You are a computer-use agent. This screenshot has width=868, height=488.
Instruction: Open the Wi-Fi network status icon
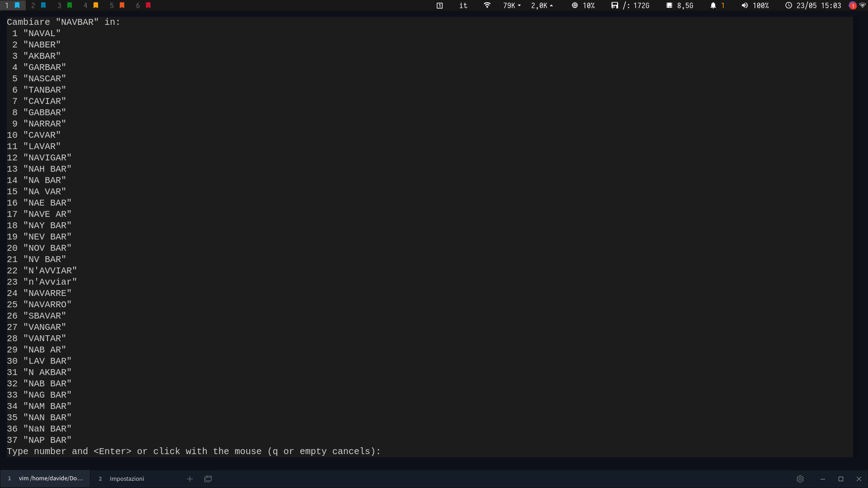487,5
